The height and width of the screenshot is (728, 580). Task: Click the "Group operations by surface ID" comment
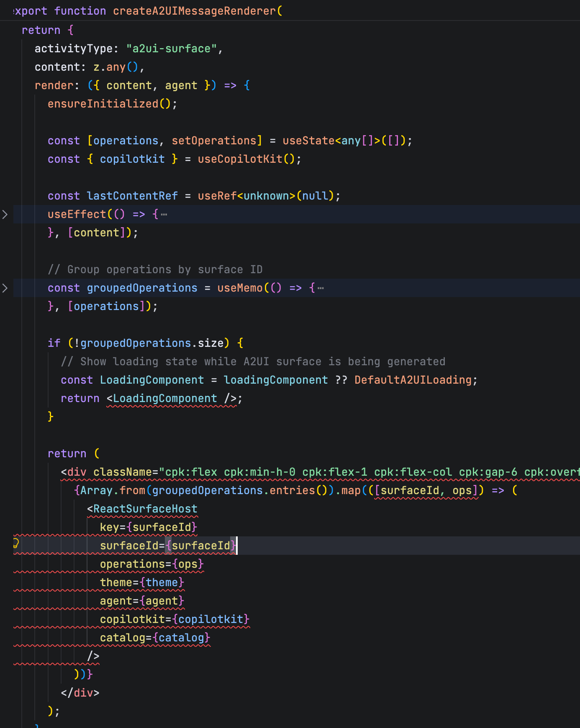[155, 270]
